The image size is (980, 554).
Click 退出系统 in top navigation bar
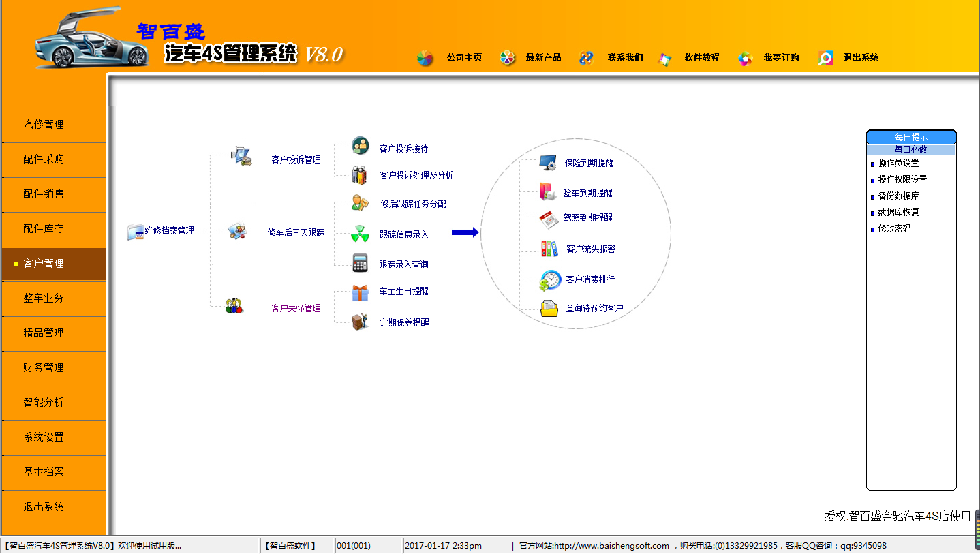coord(861,58)
